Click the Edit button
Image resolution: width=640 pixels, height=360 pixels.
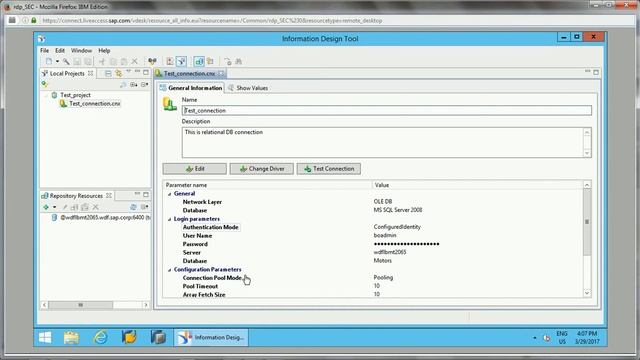pyautogui.click(x=195, y=169)
